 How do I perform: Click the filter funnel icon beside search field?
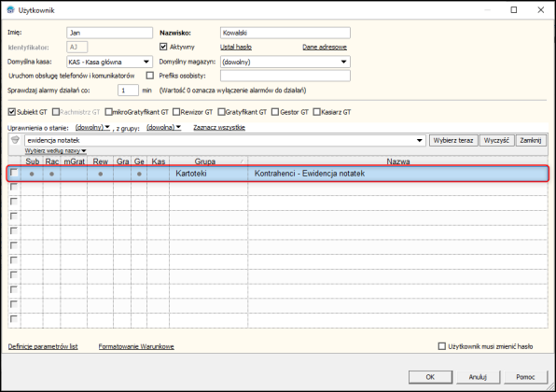coord(15,140)
